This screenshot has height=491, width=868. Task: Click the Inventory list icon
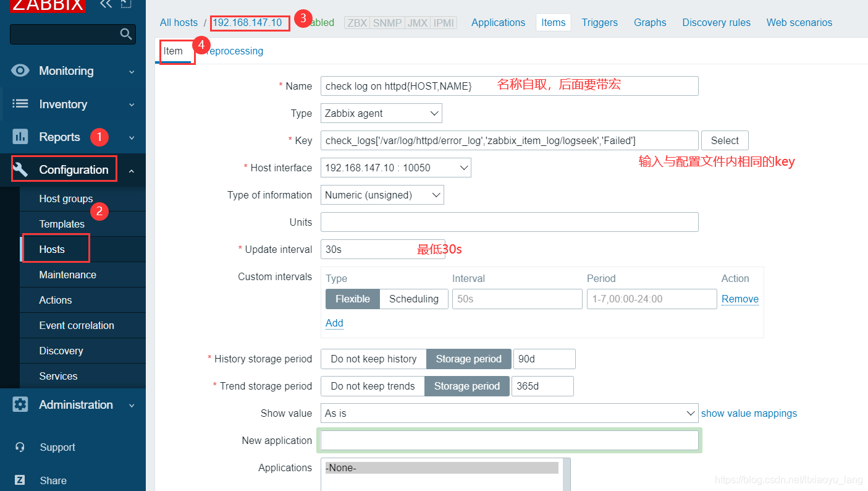point(20,104)
